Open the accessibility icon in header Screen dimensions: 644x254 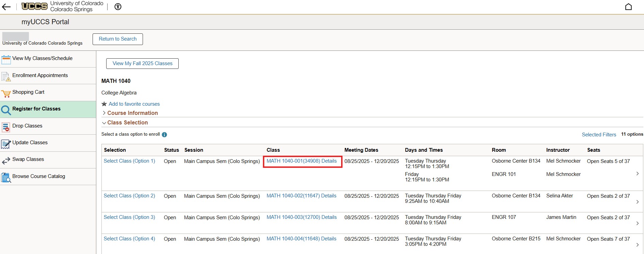[x=118, y=7]
